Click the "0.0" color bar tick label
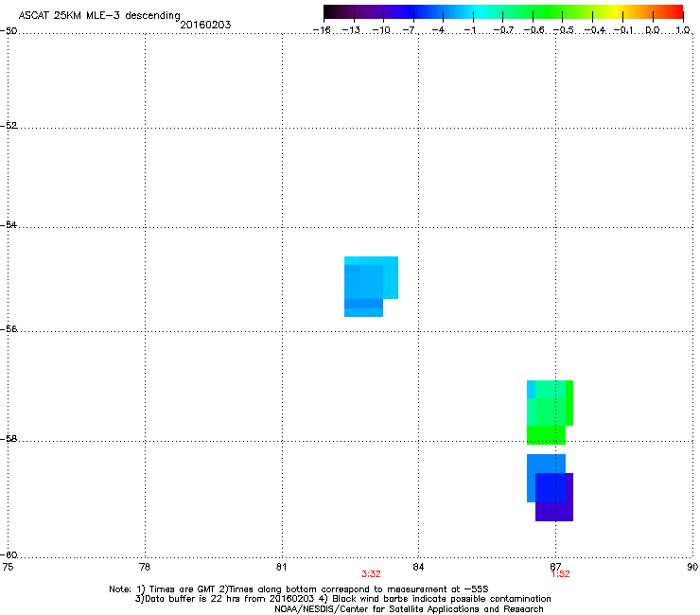Image resolution: width=700 pixels, height=615 pixels. click(x=653, y=30)
